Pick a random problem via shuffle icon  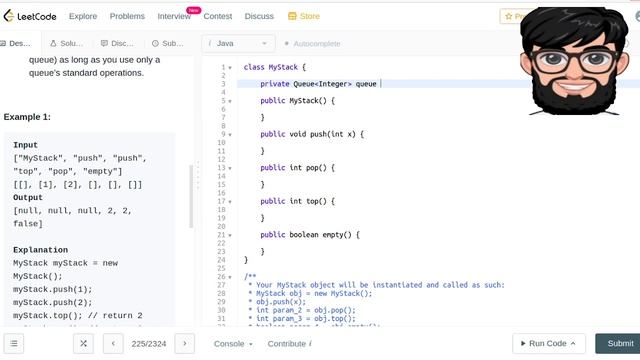(x=83, y=343)
